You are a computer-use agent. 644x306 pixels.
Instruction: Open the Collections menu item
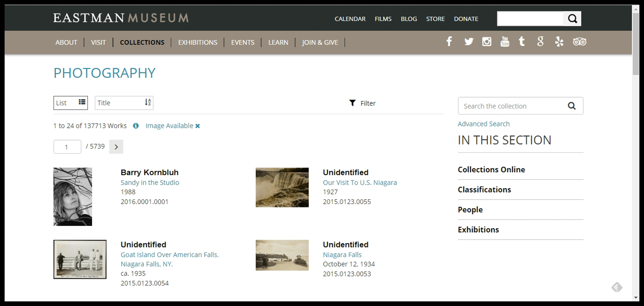tap(142, 42)
